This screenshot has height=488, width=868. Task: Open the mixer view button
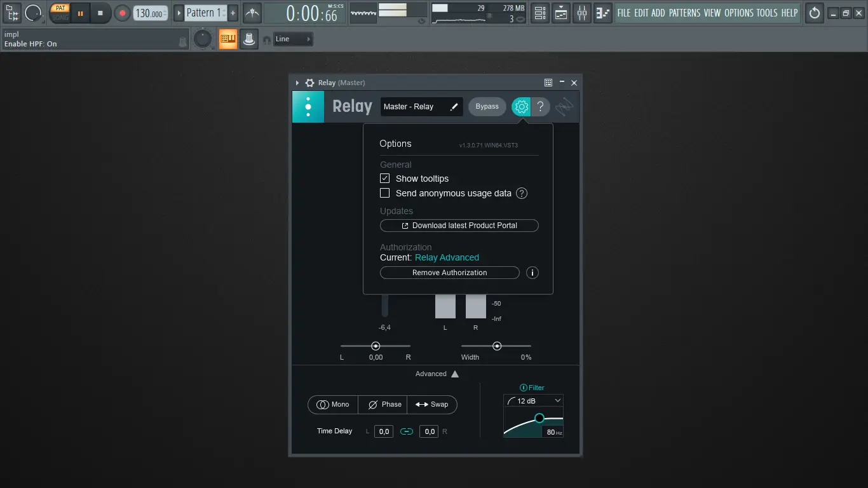582,13
